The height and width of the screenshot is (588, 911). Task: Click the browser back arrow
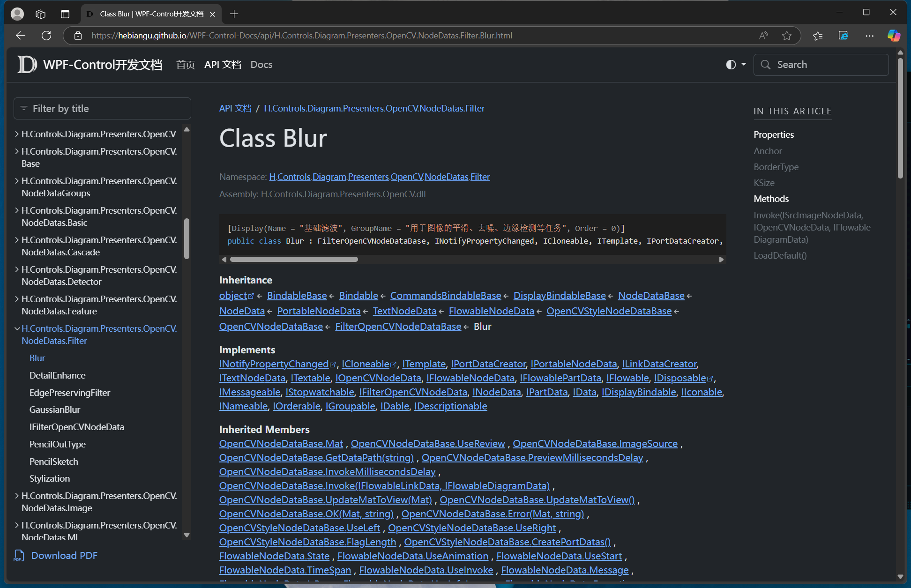(21, 36)
